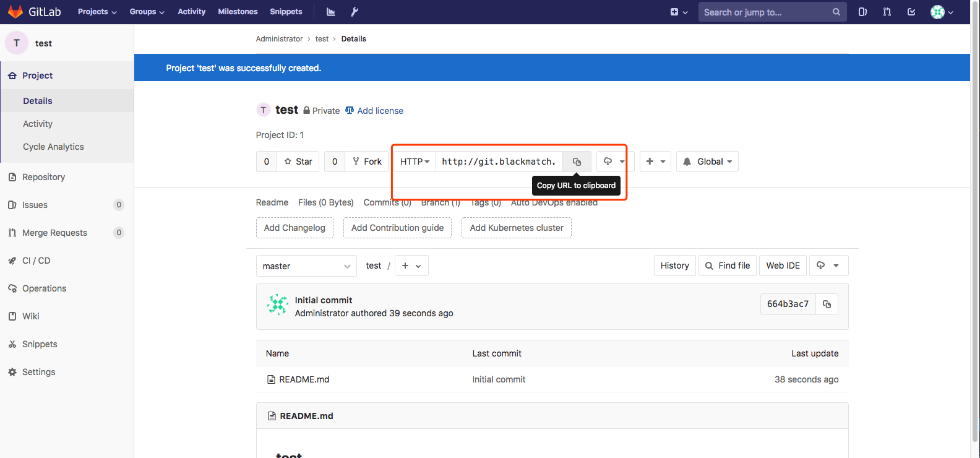Open the Projects menu in navbar
This screenshot has height=458, width=980.
point(97,12)
